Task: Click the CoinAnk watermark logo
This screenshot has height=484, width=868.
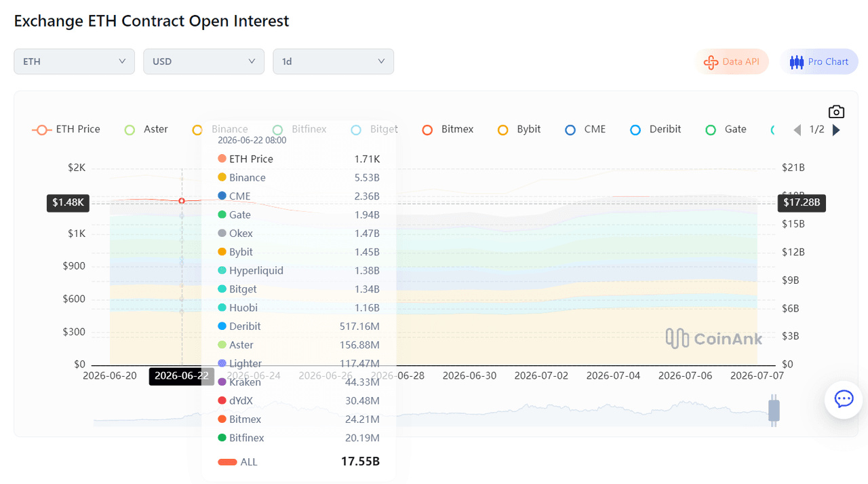Action: click(x=713, y=338)
